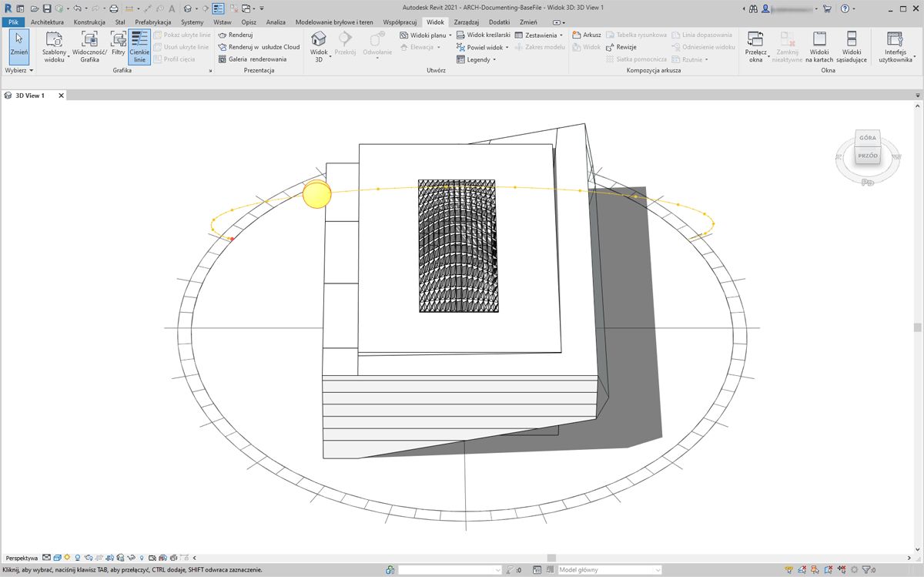This screenshot has width=924, height=577.
Task: Switch to the Dodatki ribbon tab
Action: coord(499,22)
